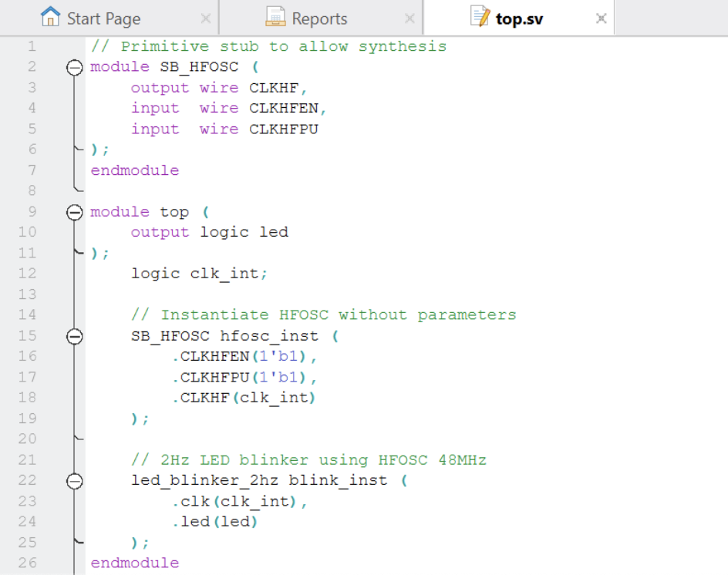Click the Primitive stub comment line

pyautogui.click(x=268, y=46)
